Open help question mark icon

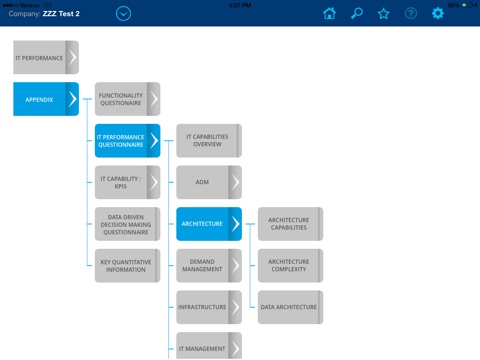click(411, 14)
